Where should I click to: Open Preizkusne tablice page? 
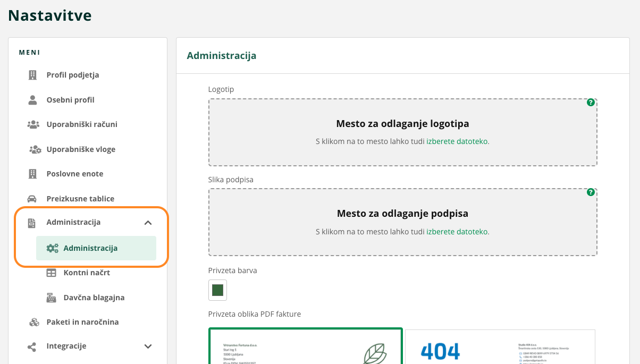point(80,199)
